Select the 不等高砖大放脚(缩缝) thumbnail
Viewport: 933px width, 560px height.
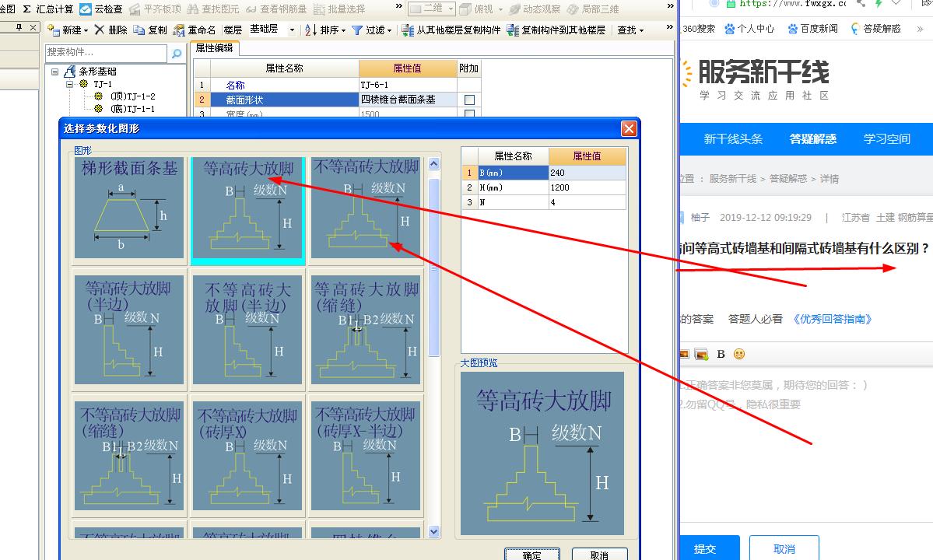point(129,457)
